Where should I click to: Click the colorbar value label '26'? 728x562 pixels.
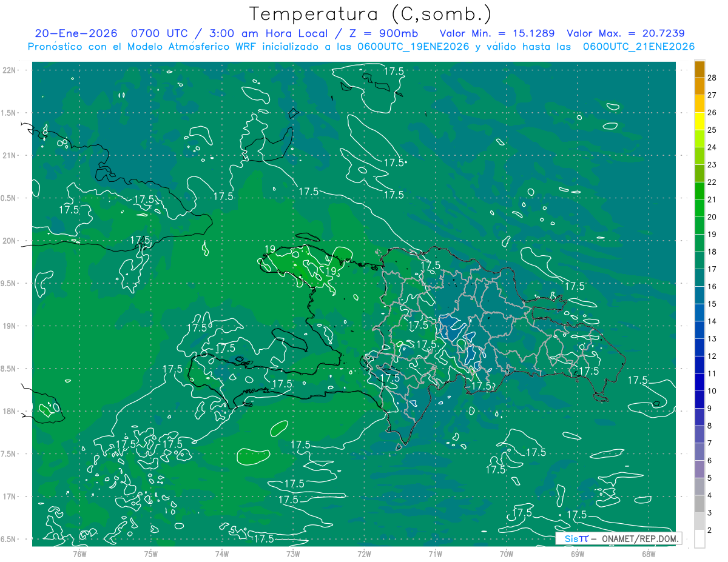pyautogui.click(x=712, y=112)
